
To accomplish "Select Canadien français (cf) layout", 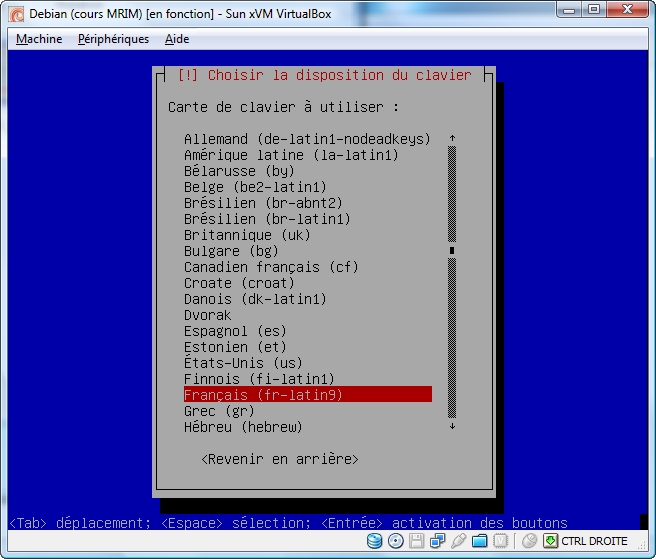I will click(x=308, y=267).
